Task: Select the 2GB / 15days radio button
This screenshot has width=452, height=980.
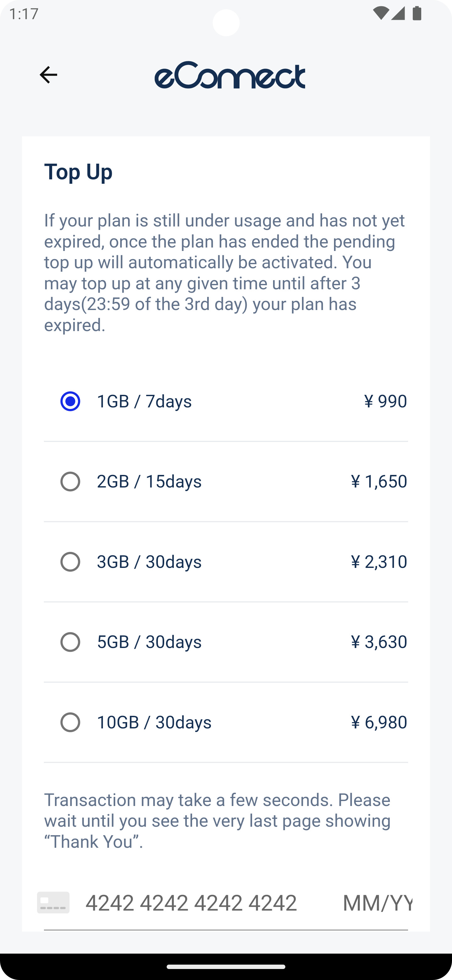Action: point(70,481)
